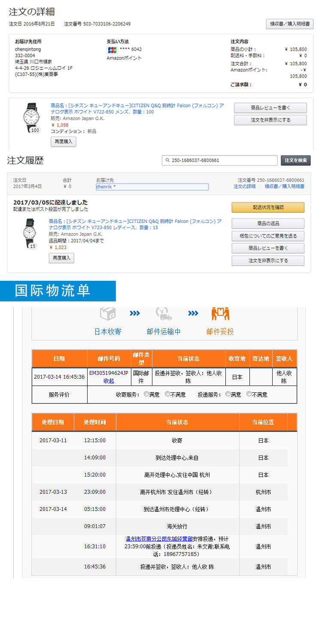Click 注文を非表示にする in the order history section

coord(268,261)
